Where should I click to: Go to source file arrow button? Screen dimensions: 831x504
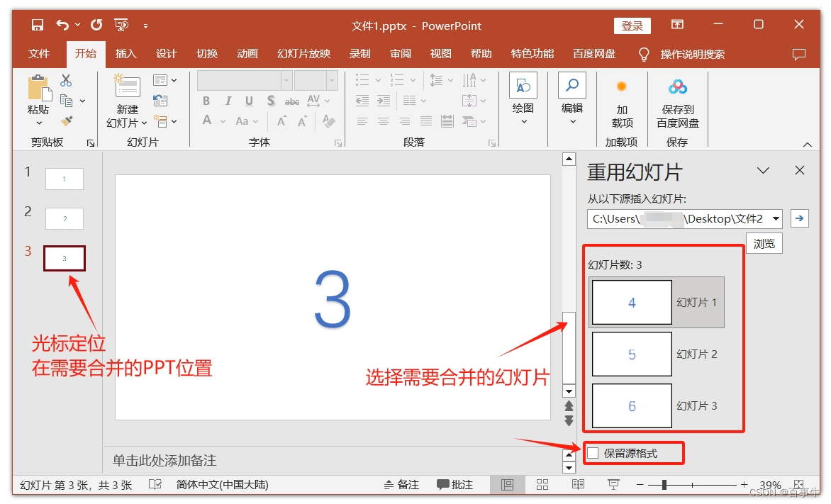[x=800, y=218]
